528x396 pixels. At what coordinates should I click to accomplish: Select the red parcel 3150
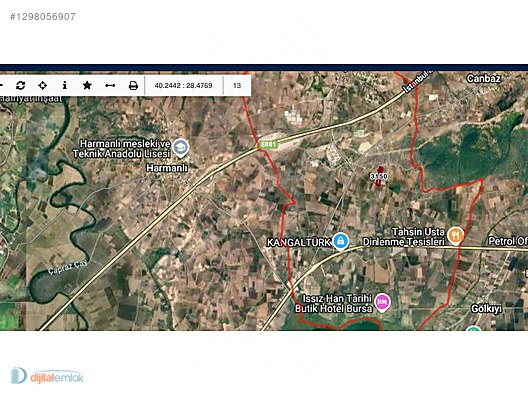click(379, 176)
